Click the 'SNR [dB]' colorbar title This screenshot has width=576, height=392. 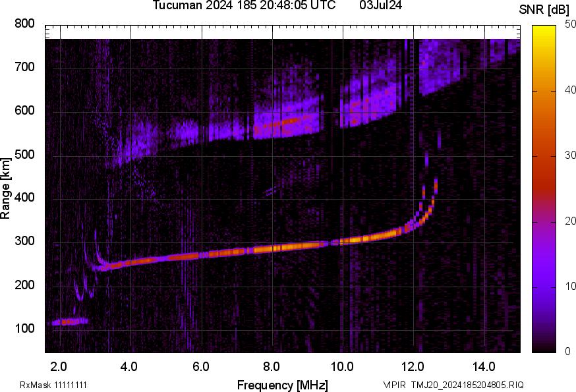coord(544,10)
